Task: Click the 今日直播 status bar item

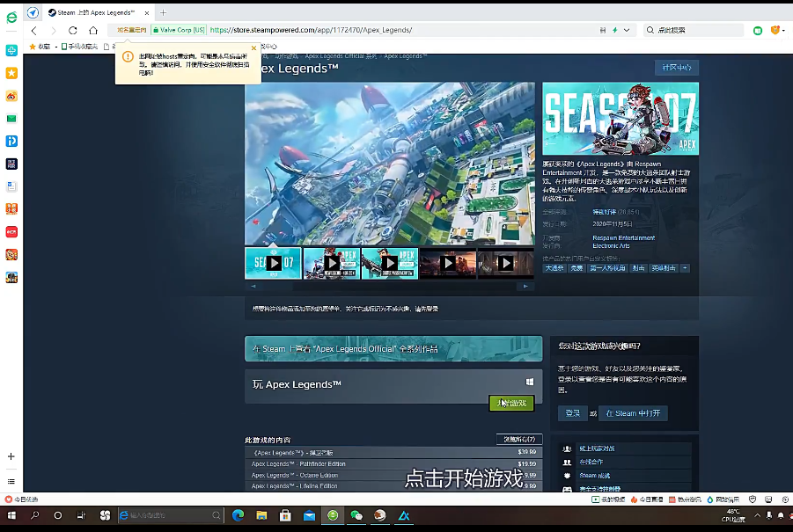Action: click(x=646, y=499)
